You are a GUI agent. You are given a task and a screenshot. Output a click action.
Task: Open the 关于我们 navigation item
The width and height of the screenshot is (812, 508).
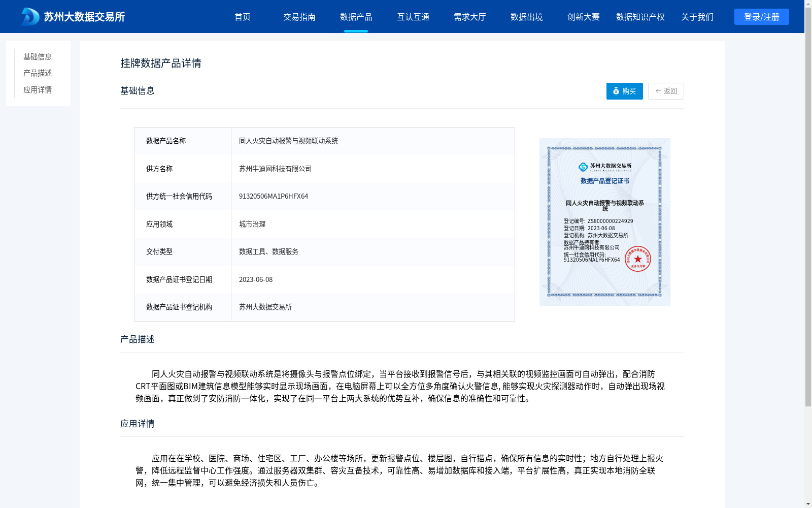[697, 17]
